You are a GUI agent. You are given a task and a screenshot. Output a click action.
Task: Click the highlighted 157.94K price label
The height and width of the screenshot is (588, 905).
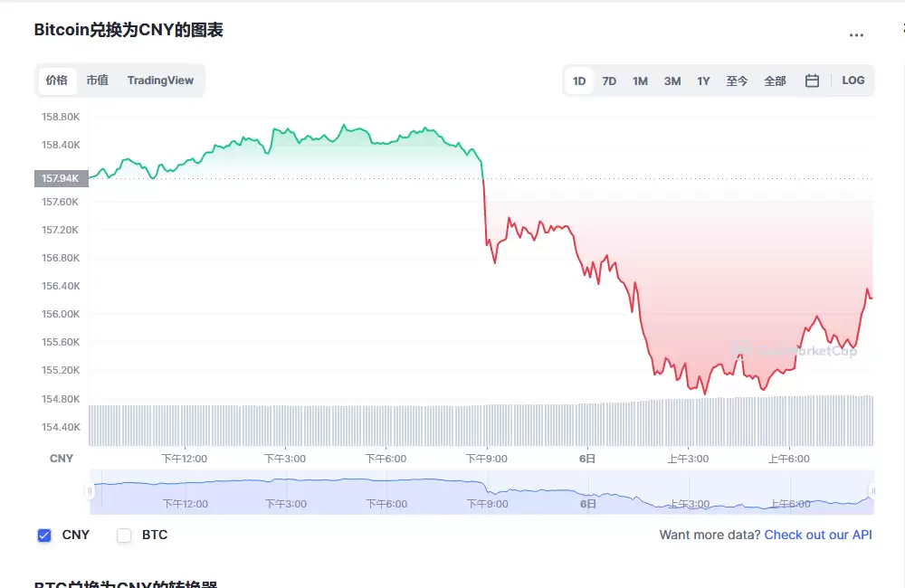pos(60,178)
